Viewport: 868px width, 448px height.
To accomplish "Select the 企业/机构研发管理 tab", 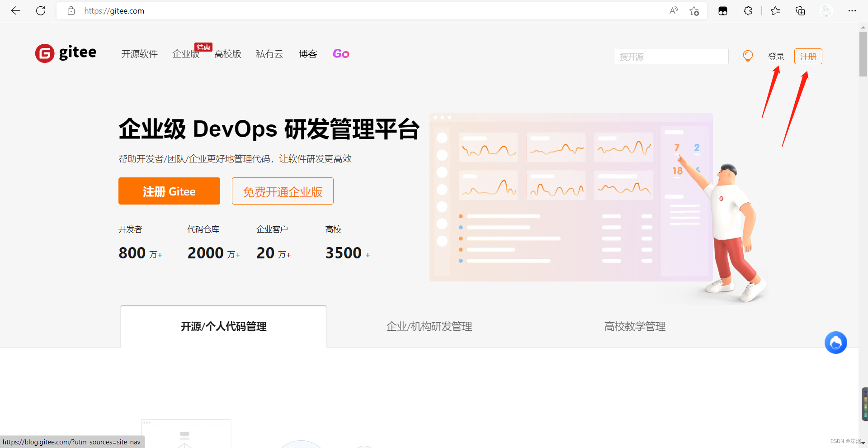I will [x=429, y=326].
